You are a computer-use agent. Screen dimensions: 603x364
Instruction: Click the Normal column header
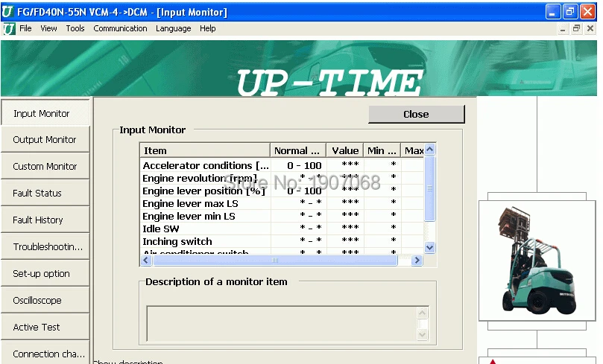click(x=298, y=150)
